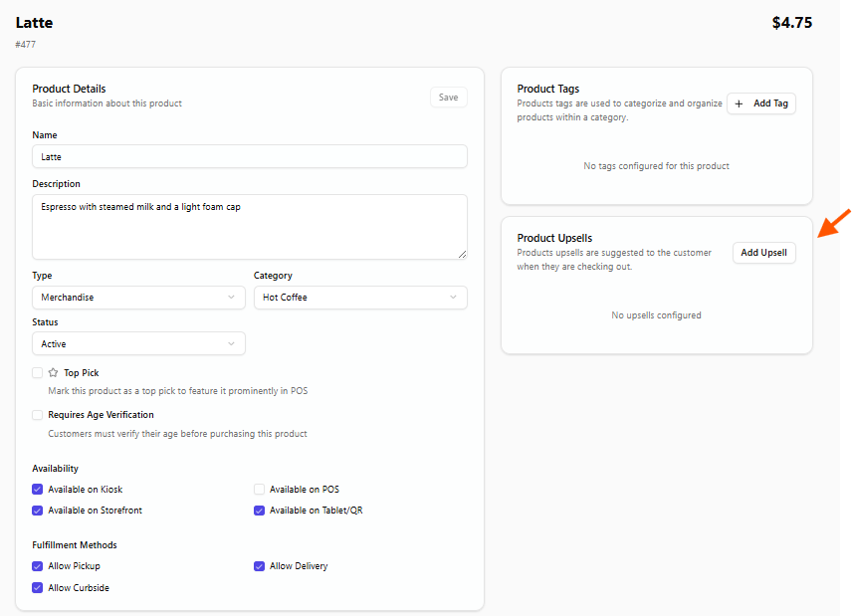The width and height of the screenshot is (852, 616).
Task: Uncheck Available on Kiosk
Action: [38, 490]
